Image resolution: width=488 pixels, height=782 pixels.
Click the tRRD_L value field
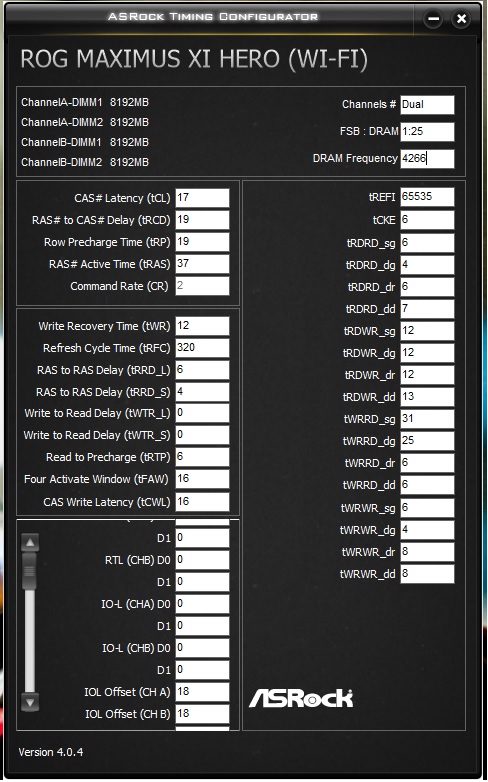click(x=202, y=370)
